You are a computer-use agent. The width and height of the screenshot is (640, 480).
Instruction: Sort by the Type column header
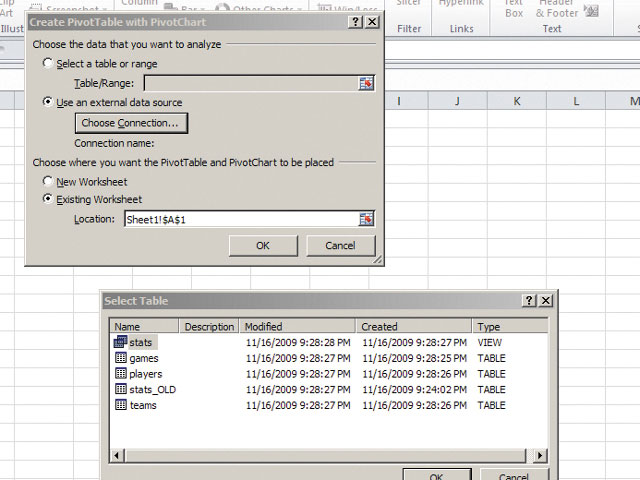coord(510,326)
